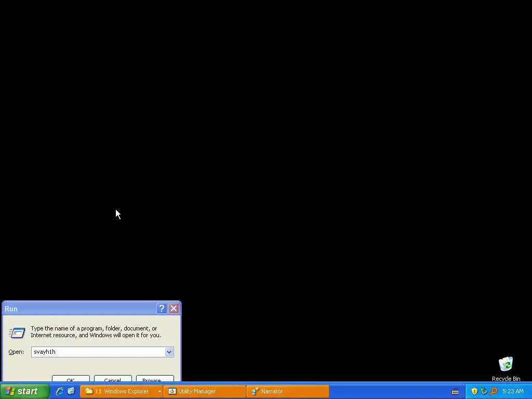Open the Security Center shield tray icon

coord(474,391)
